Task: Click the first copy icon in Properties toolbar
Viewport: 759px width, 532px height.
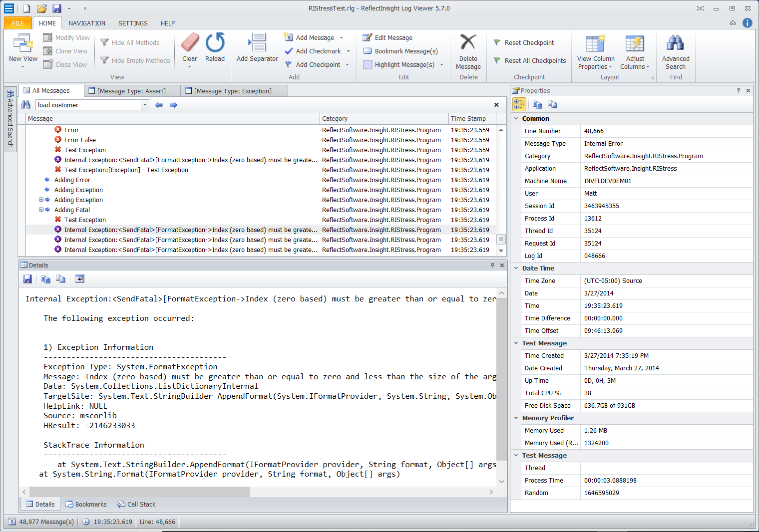Action: click(x=537, y=104)
